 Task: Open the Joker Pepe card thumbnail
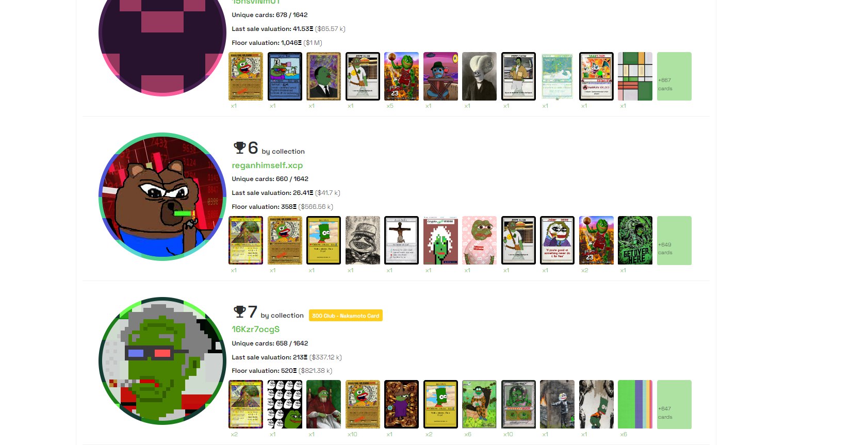point(557,240)
